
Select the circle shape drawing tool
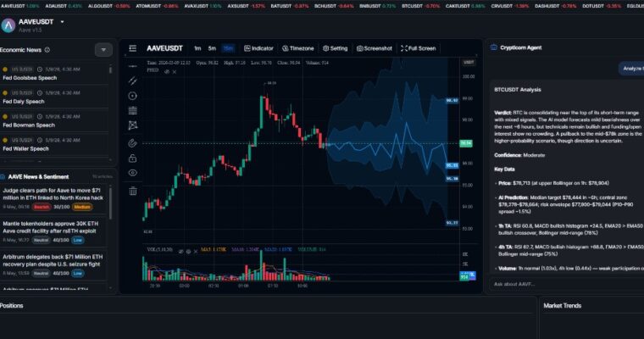pyautogui.click(x=133, y=96)
